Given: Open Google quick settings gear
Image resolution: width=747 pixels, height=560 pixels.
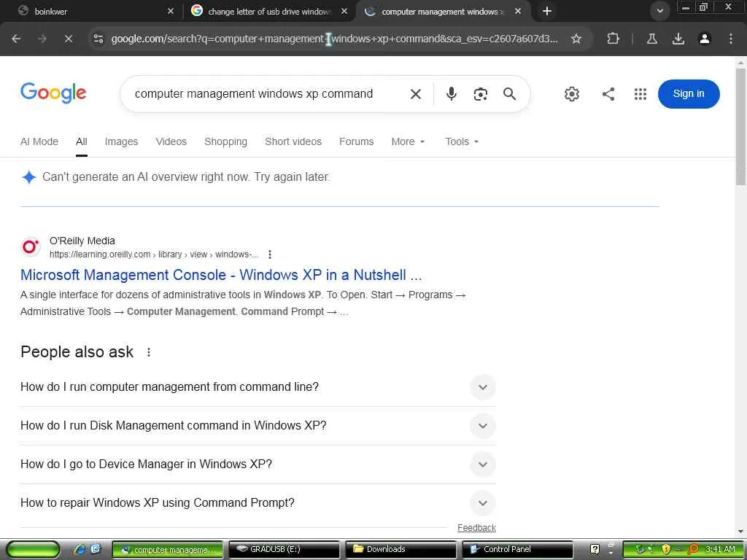Looking at the screenshot, I should coord(572,94).
